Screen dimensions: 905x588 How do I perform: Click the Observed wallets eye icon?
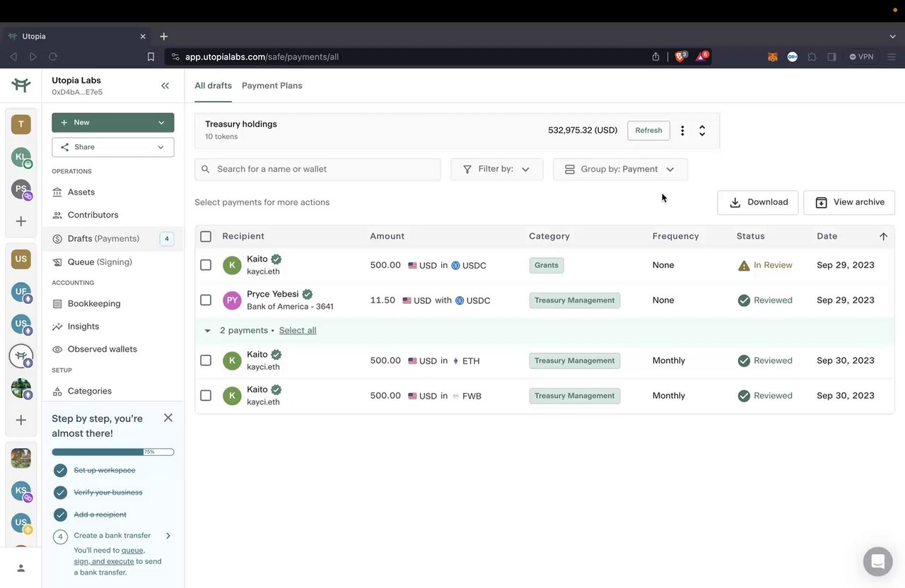tap(57, 349)
